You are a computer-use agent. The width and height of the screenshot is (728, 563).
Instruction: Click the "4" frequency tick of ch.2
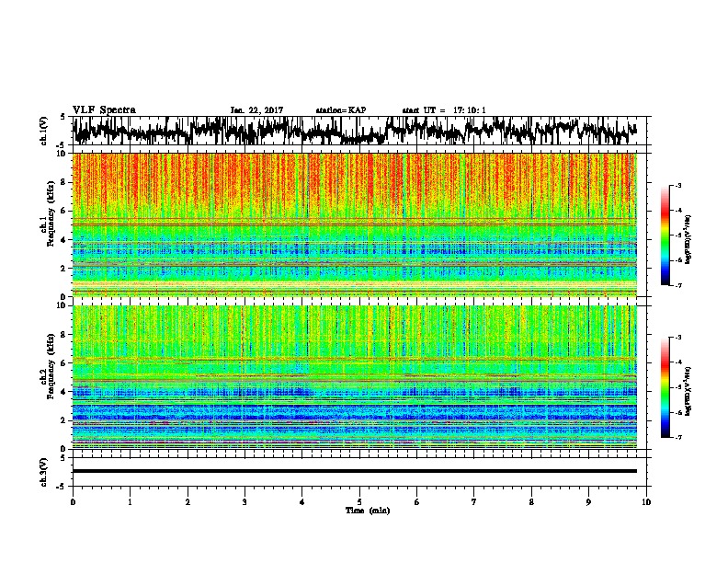coord(63,392)
